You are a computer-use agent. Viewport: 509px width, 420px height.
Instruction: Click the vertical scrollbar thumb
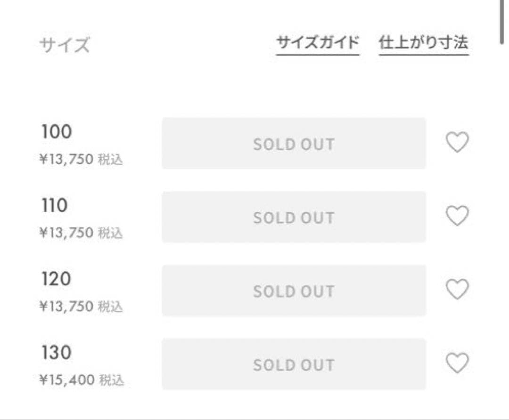502,21
